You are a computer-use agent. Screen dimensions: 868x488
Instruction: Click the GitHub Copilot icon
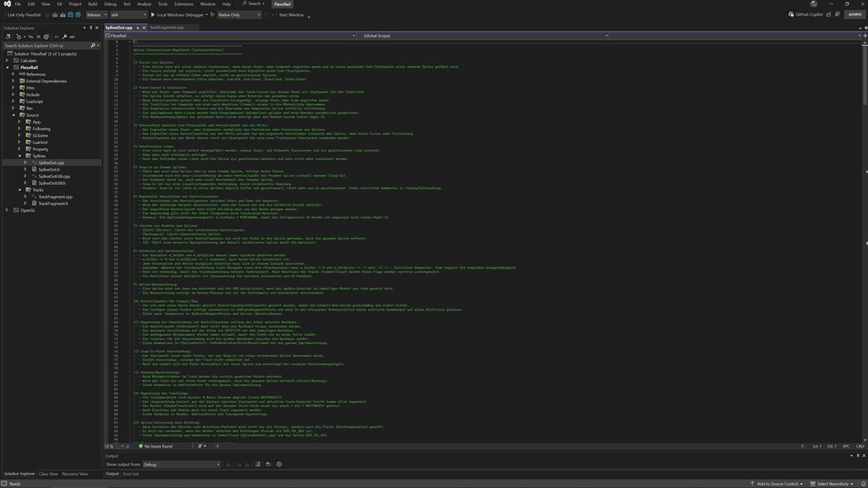(x=791, y=14)
